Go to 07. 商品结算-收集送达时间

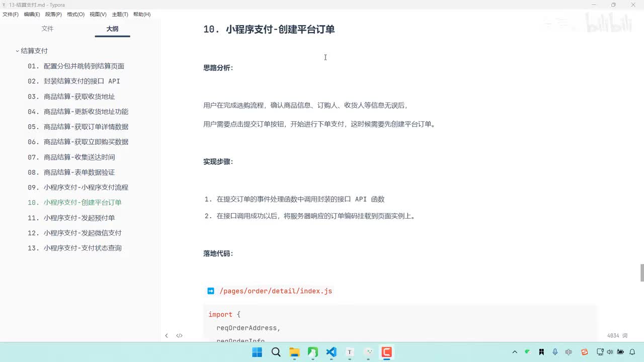point(71,157)
